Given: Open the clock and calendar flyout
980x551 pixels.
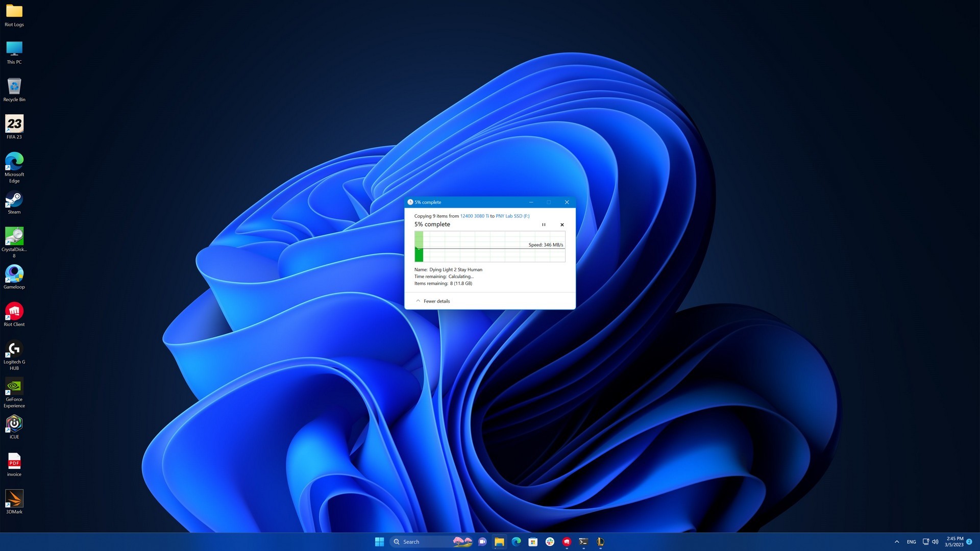Looking at the screenshot, I should coord(954,542).
